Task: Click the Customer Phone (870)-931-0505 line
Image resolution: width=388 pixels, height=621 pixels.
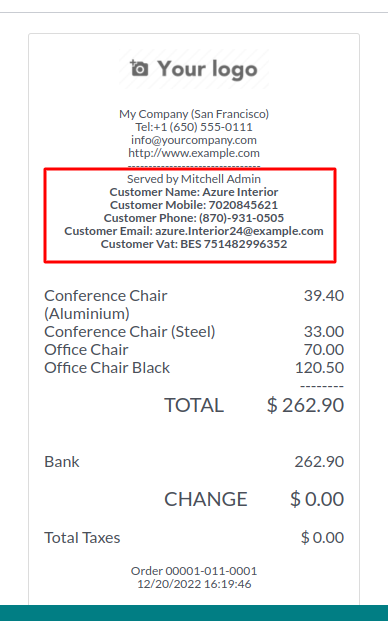Action: click(194, 218)
